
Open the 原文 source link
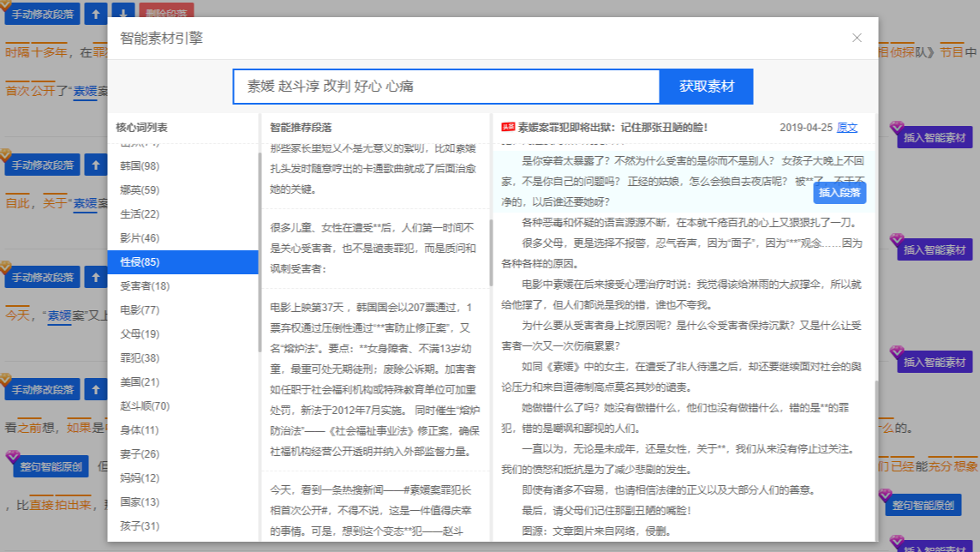(x=847, y=128)
